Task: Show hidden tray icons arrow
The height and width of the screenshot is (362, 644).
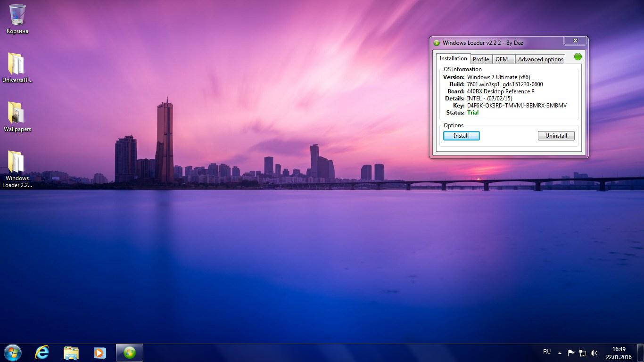Action: pyautogui.click(x=560, y=353)
